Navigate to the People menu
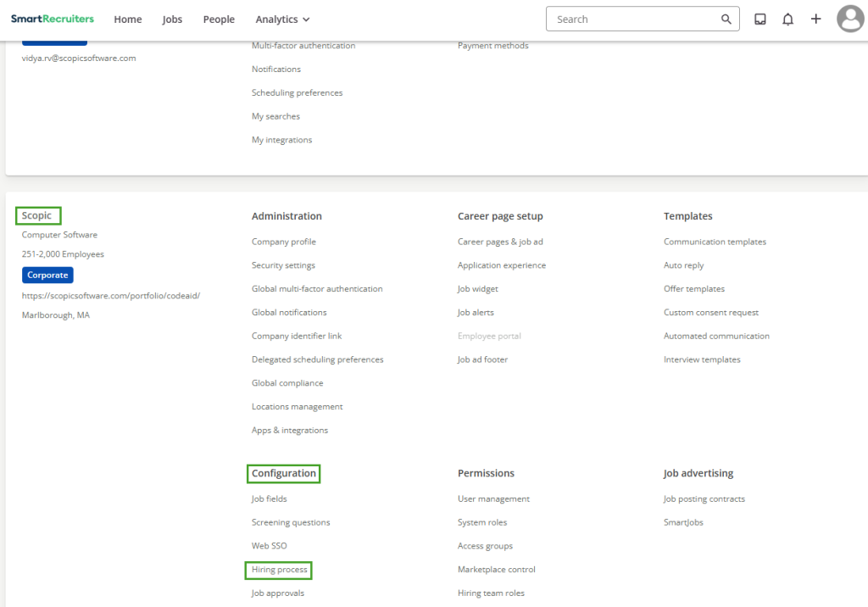The width and height of the screenshot is (868, 607). (x=219, y=19)
